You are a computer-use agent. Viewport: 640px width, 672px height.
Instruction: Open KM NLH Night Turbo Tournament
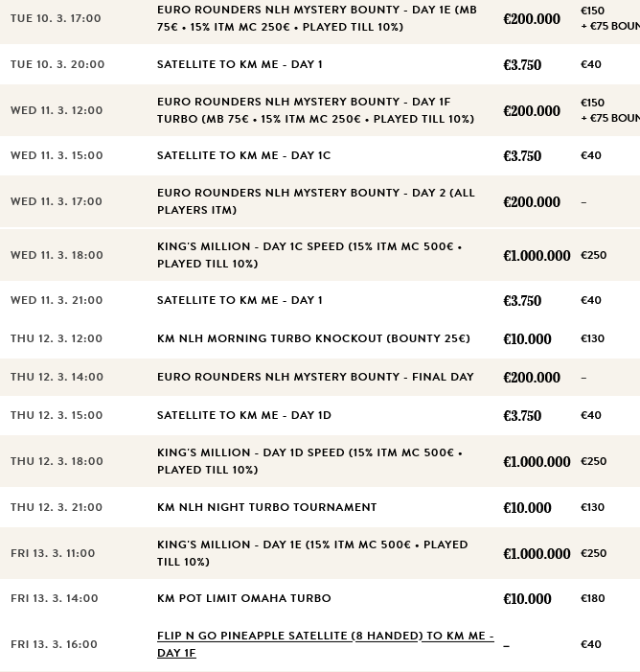point(266,507)
